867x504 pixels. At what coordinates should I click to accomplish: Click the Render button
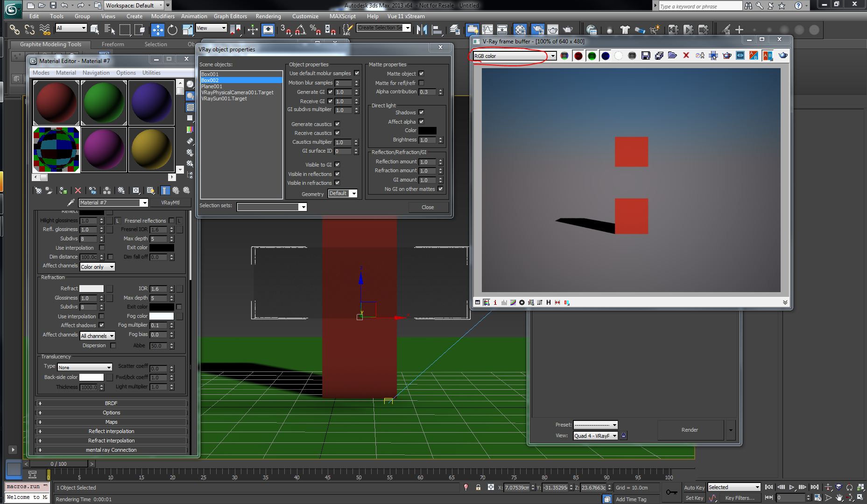pos(690,430)
